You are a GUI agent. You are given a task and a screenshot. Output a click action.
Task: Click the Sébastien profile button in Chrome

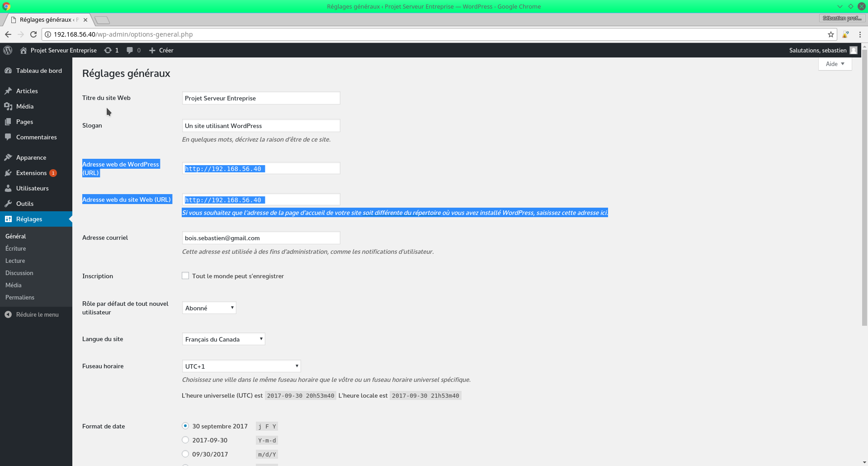pyautogui.click(x=842, y=18)
